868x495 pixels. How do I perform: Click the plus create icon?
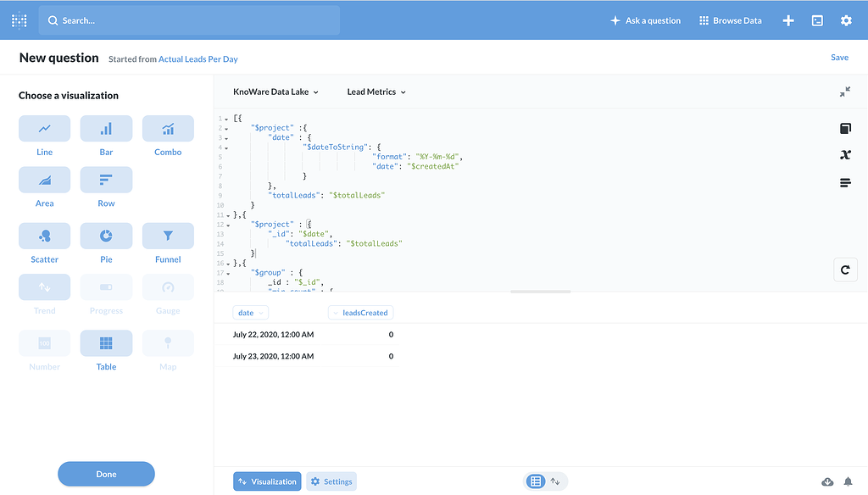point(788,20)
